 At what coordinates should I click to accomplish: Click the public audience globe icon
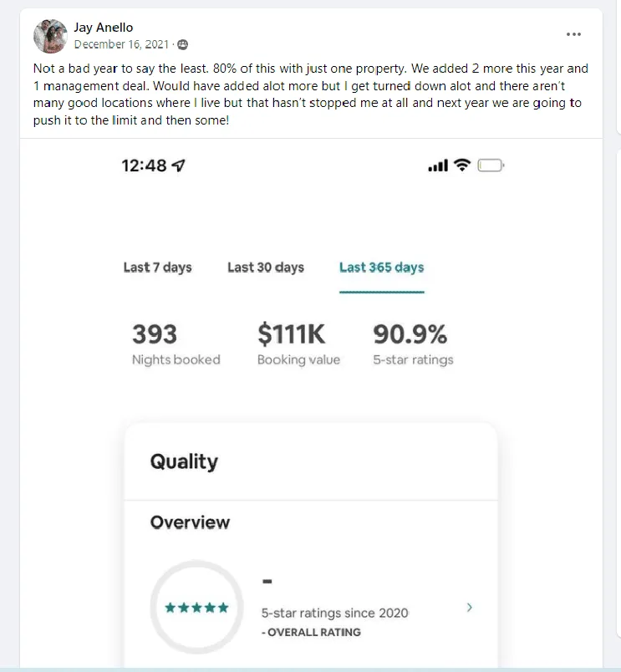[182, 44]
